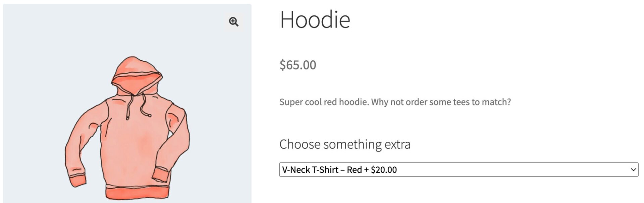
Task: Click the 'Choose something extra' heading label
Action: [x=345, y=144]
